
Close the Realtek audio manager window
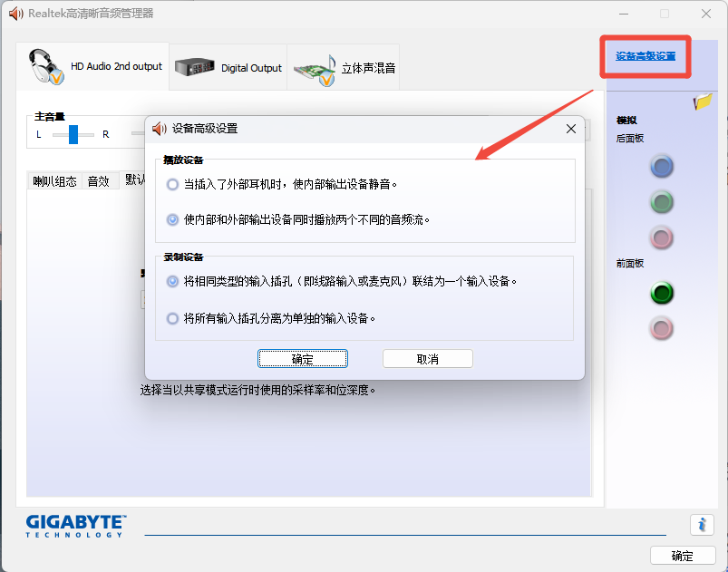[706, 14]
